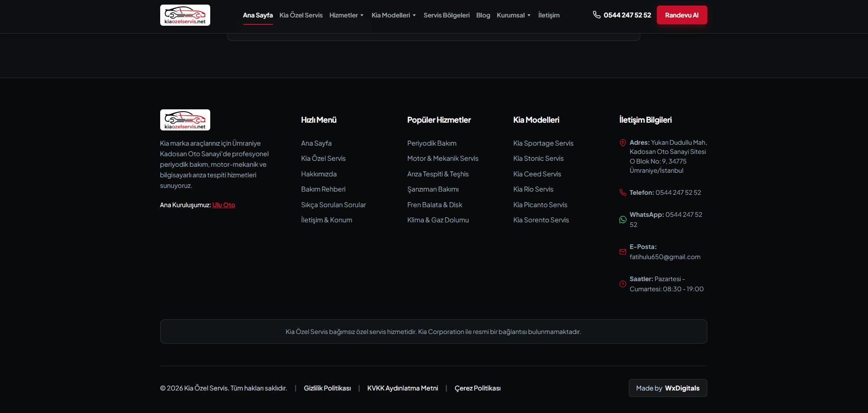Click the red telephone icon in footer

[x=623, y=192]
